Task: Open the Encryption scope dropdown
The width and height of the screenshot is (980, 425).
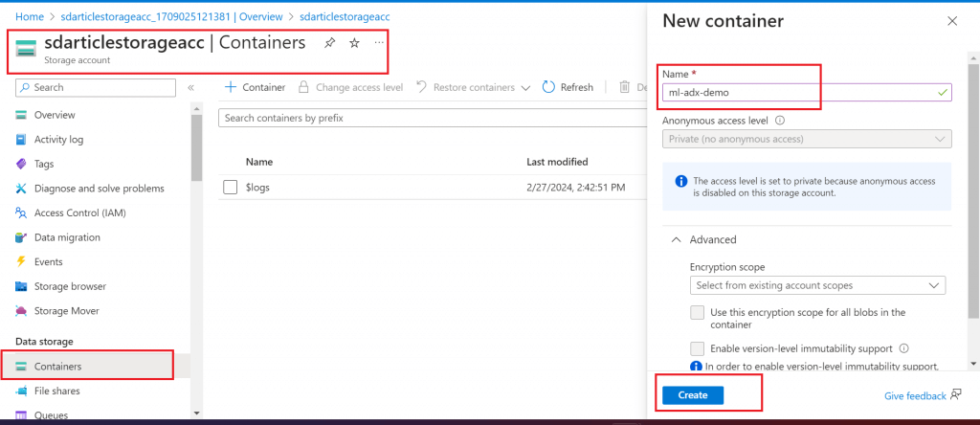Action: click(x=817, y=285)
